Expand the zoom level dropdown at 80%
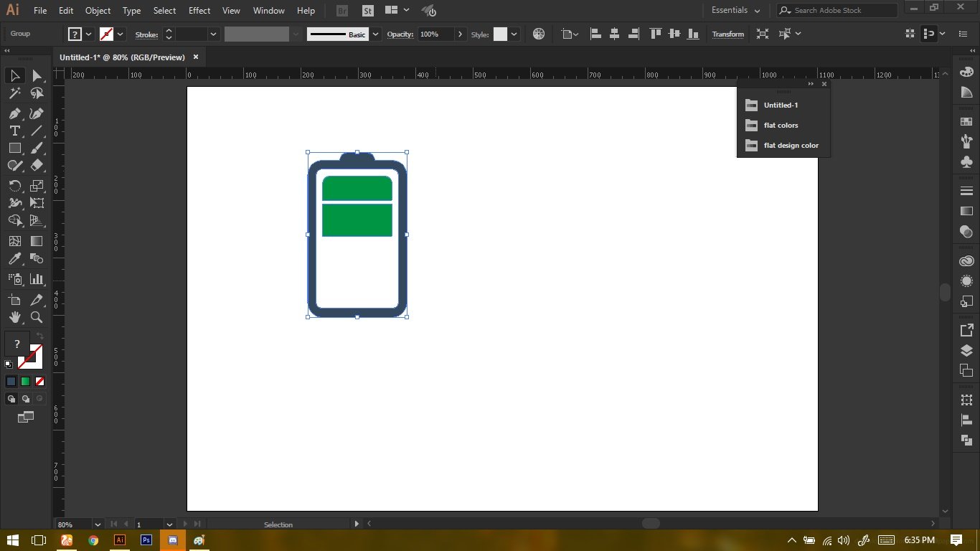The height and width of the screenshot is (551, 980). [98, 524]
